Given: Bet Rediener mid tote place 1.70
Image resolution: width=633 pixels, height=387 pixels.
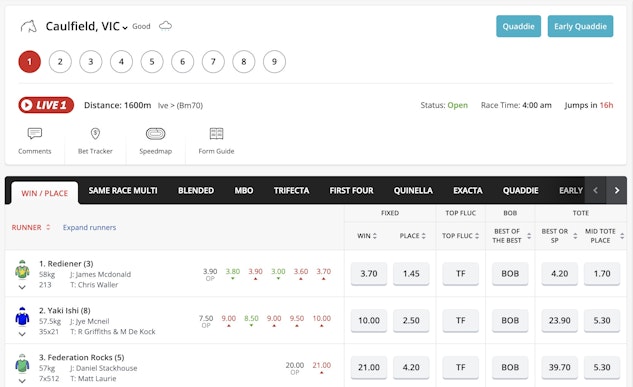Looking at the screenshot, I should pos(602,274).
